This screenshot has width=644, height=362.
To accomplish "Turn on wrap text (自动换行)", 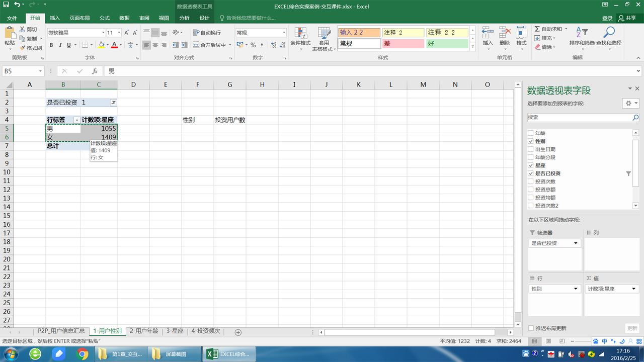I will point(207,33).
